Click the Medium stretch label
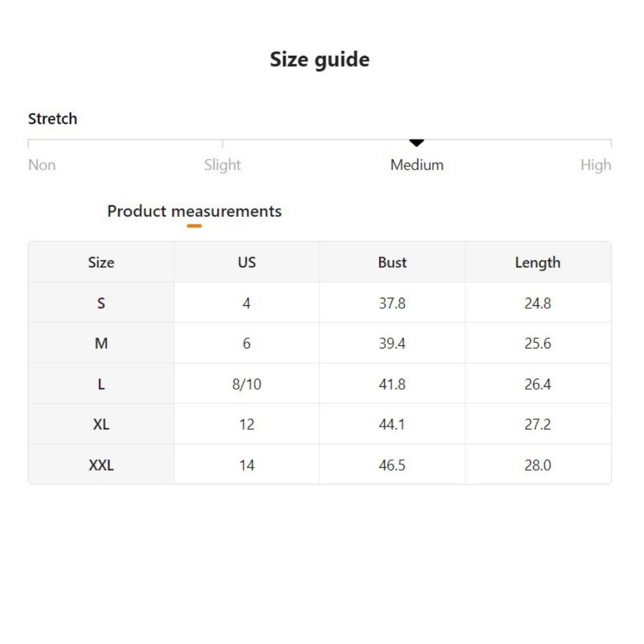This screenshot has width=644, height=644. (x=416, y=165)
